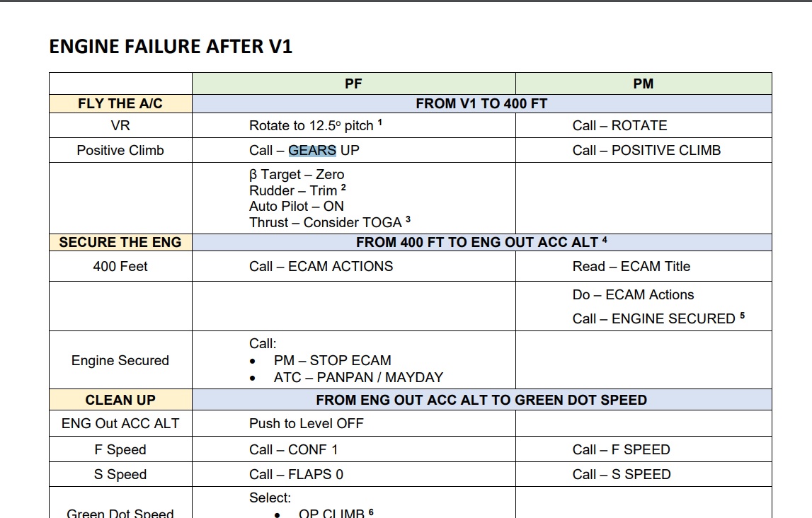The width and height of the screenshot is (812, 518).
Task: Click Call – S SPEED text
Action: pos(622,475)
